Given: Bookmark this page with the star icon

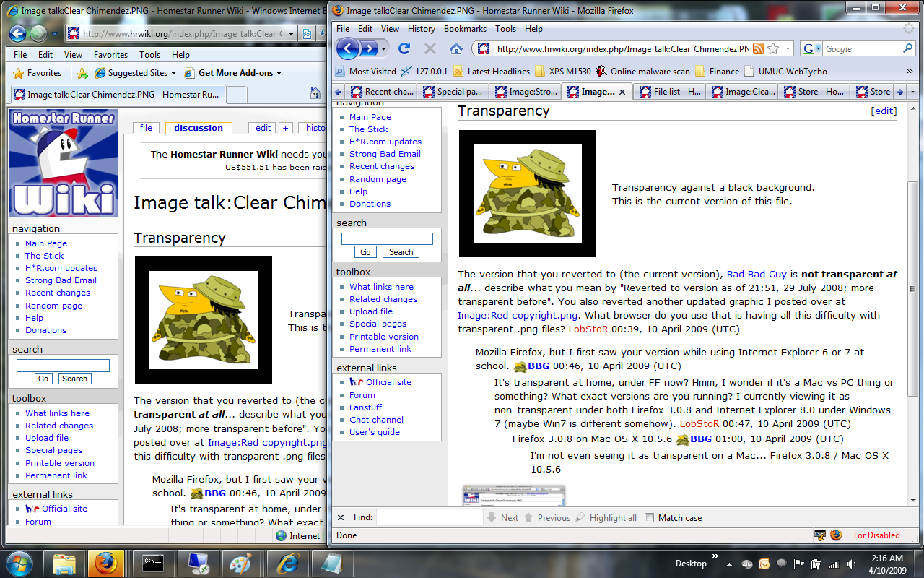Looking at the screenshot, I should (x=773, y=48).
